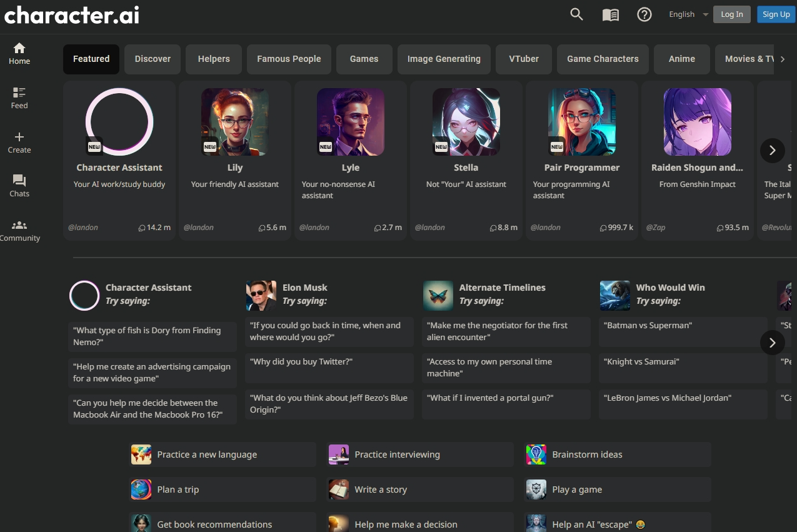This screenshot has width=797, height=532.
Task: Open the book guide icon
Action: (x=610, y=14)
